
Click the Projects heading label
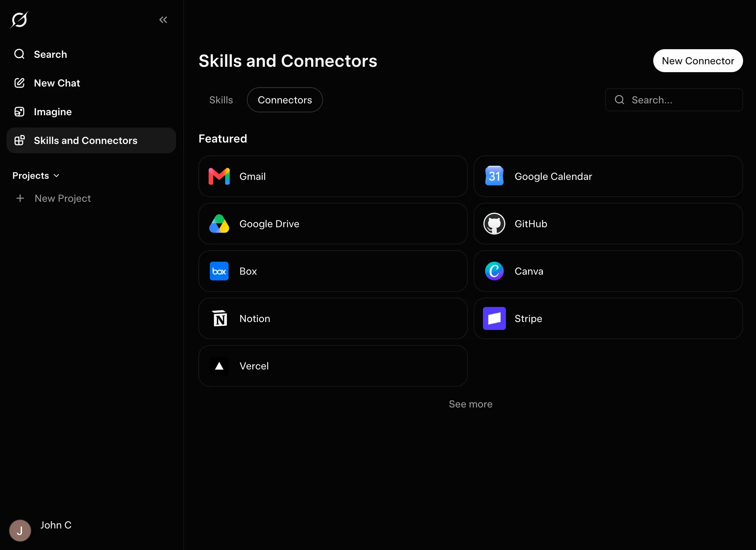point(31,176)
